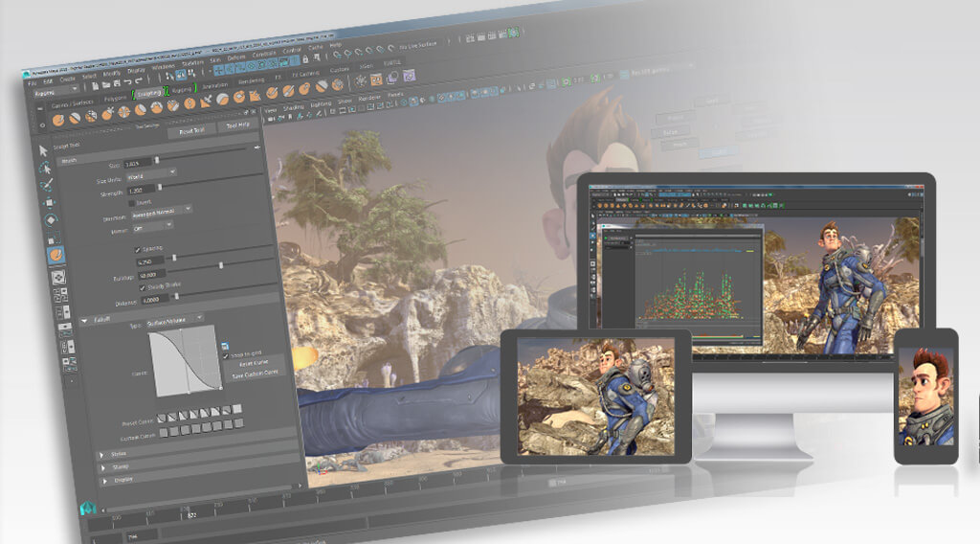Select the first Preset Curves swatch

click(x=161, y=419)
